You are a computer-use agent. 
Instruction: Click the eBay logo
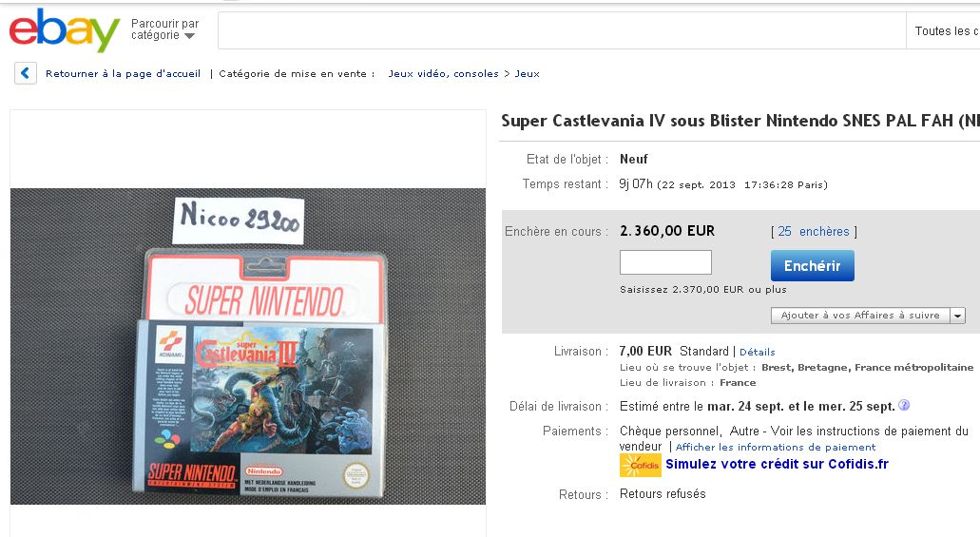[x=65, y=30]
